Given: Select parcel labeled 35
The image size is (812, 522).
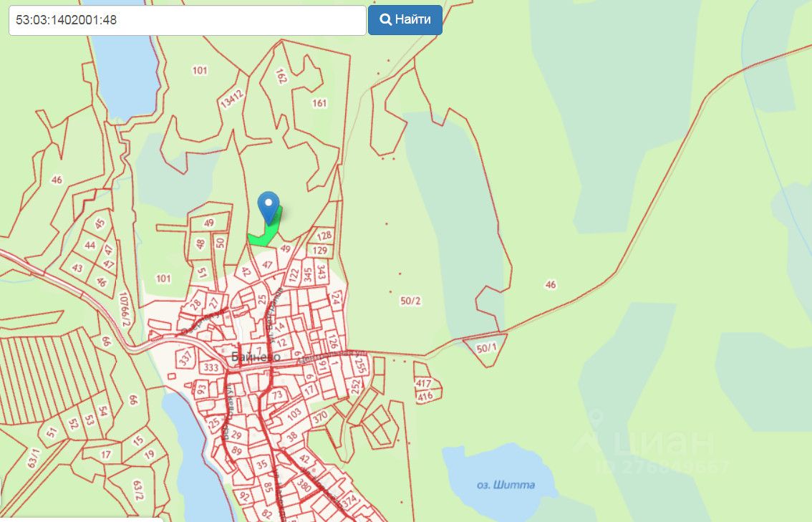Looking at the screenshot, I should [x=261, y=464].
